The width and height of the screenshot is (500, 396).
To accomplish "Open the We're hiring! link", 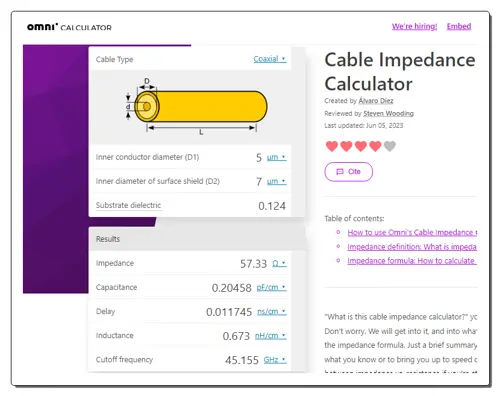I will click(x=414, y=26).
